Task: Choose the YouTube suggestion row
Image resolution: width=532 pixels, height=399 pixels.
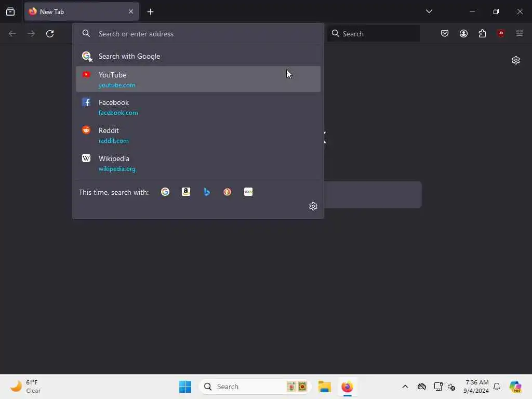Action: [x=198, y=79]
